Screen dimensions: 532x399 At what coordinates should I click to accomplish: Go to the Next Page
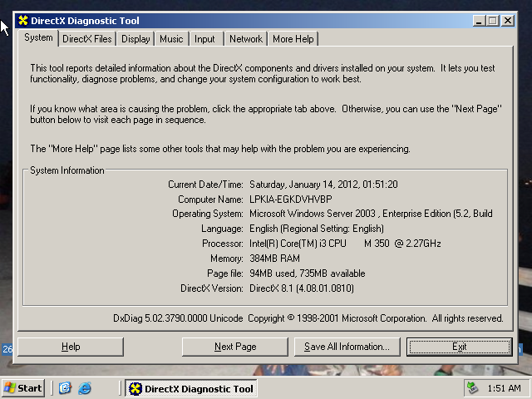(235, 347)
